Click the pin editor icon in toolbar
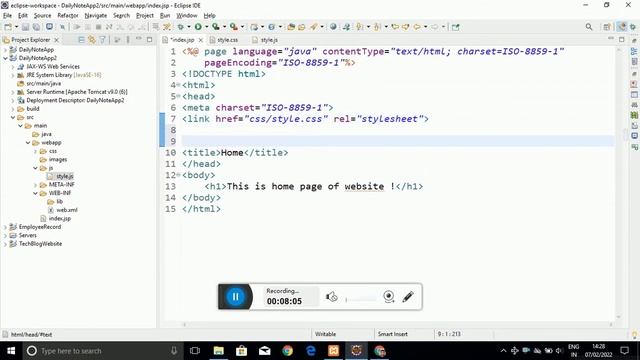The width and height of the screenshot is (640, 360). (x=456, y=27)
